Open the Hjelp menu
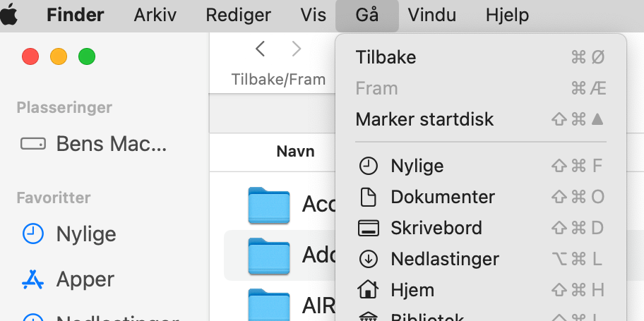The image size is (644, 321). click(507, 15)
